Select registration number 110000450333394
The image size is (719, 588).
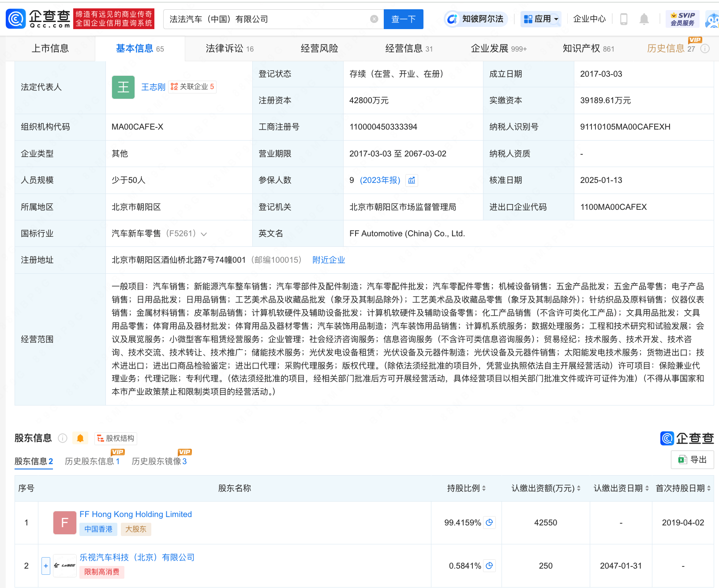[x=383, y=127]
